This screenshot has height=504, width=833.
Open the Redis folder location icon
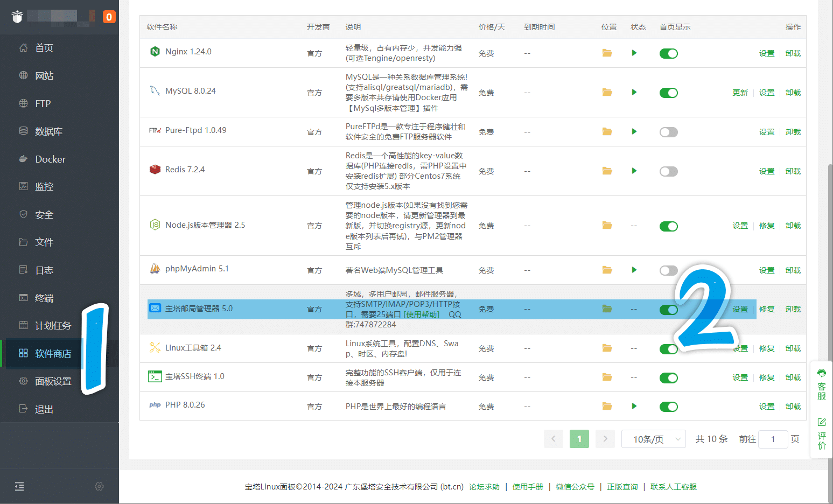click(x=607, y=171)
